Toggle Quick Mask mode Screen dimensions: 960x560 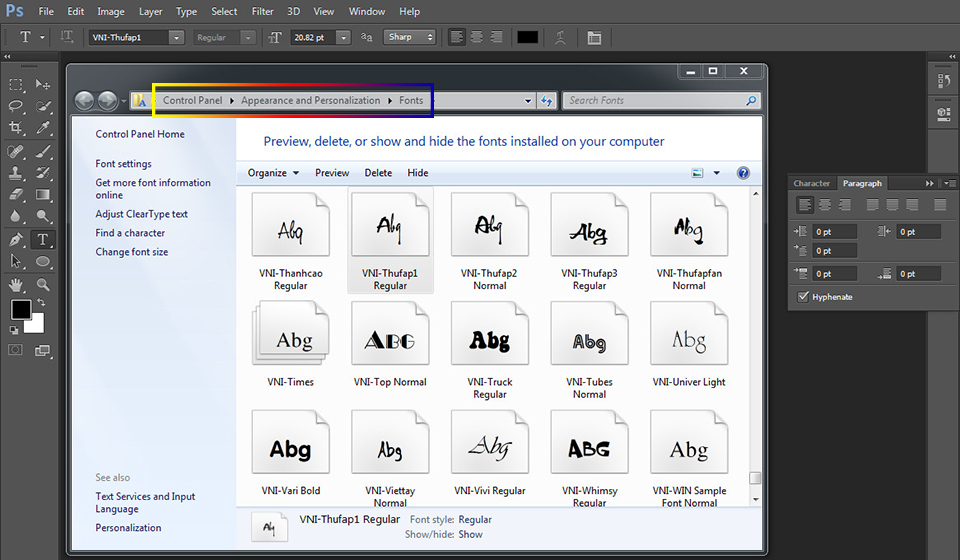tap(15, 350)
